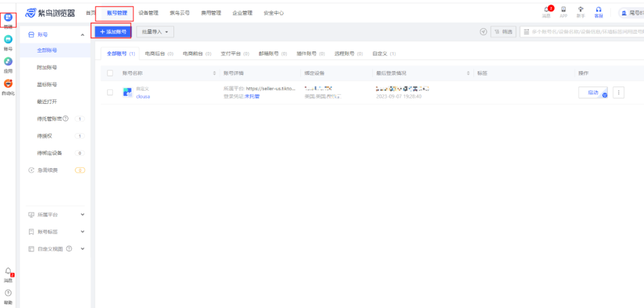Click the 启动 button for clousa
This screenshot has height=308, width=644.
593,93
